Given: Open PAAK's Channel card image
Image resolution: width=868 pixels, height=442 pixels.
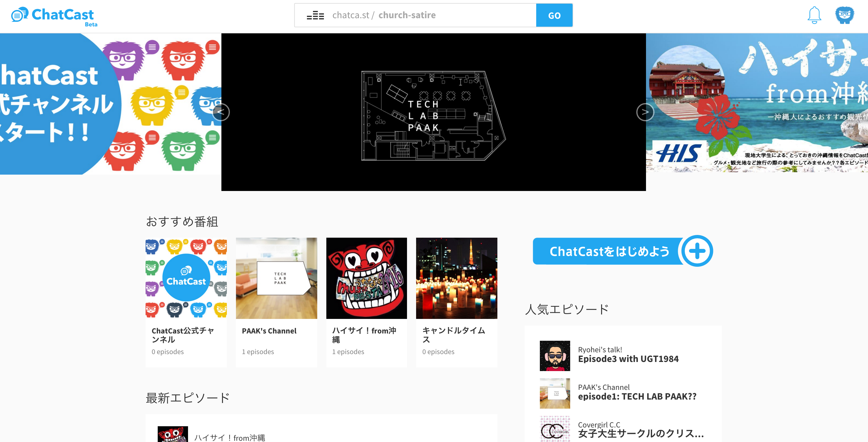Looking at the screenshot, I should 276,278.
